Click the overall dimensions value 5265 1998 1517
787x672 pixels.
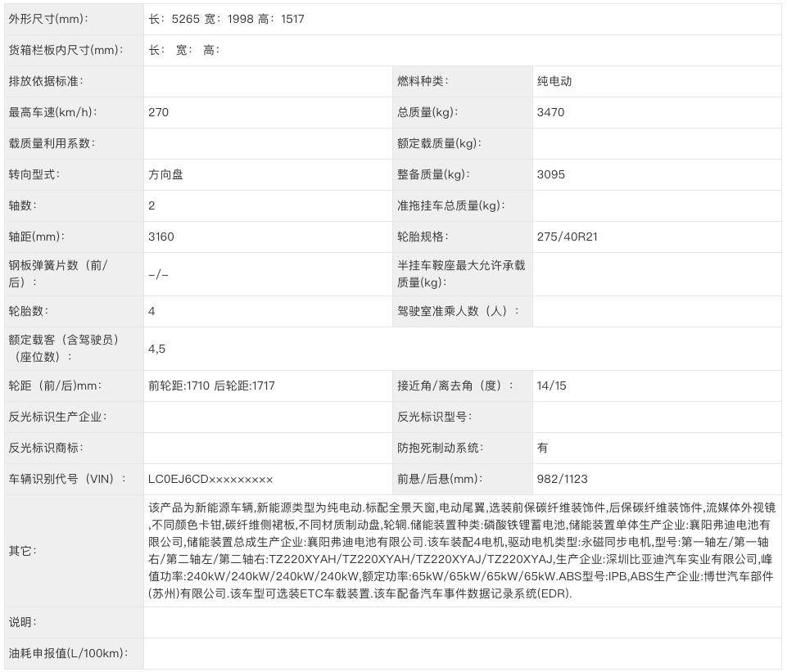point(226,19)
